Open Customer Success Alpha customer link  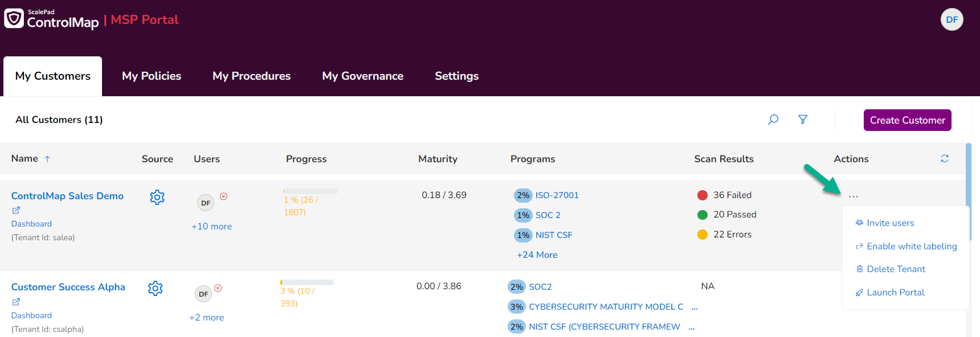(68, 287)
